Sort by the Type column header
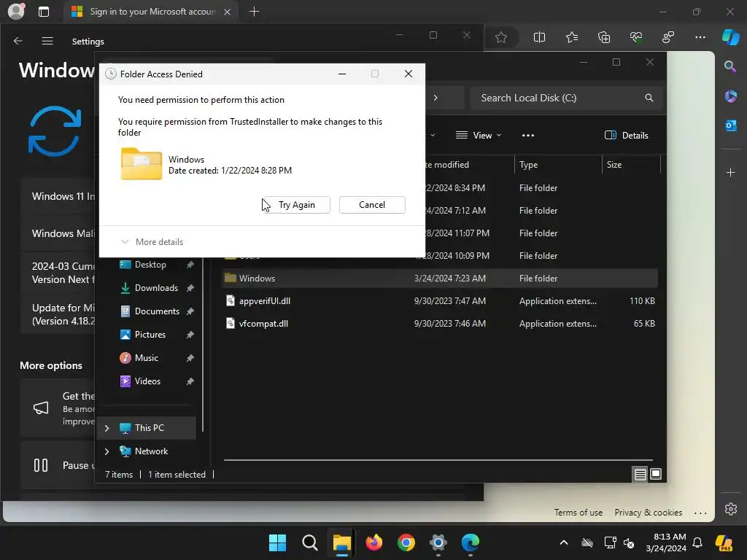The image size is (747, 560). click(x=558, y=164)
